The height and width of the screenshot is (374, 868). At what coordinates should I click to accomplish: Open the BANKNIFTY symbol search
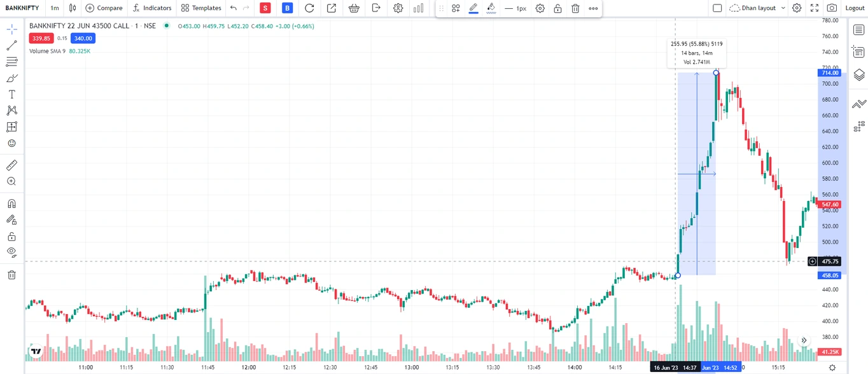(x=22, y=8)
